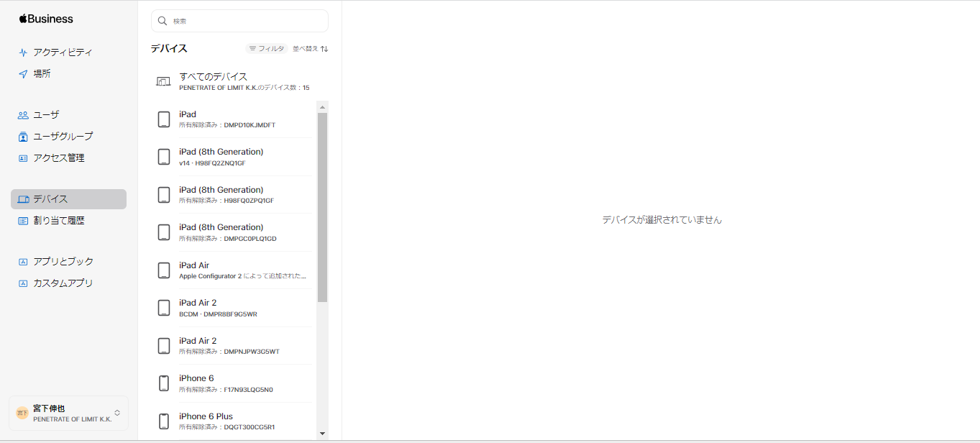This screenshot has width=980, height=443.
Task: Expand the 宮下伸也 account switcher
Action: [x=68, y=413]
